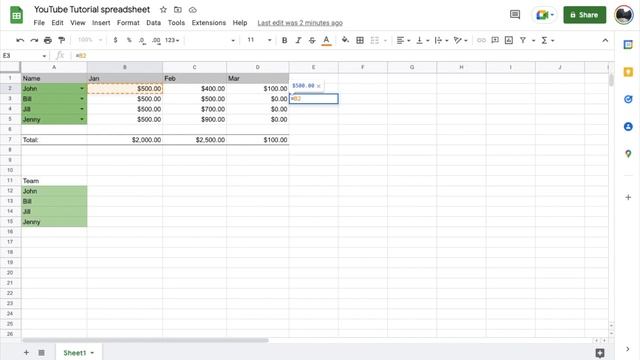Get add-ons with plus icon
Viewport: 640px width, 360px height.
pos(628,197)
